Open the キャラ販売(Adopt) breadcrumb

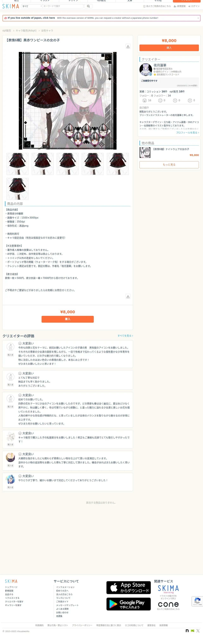pos(26,30)
